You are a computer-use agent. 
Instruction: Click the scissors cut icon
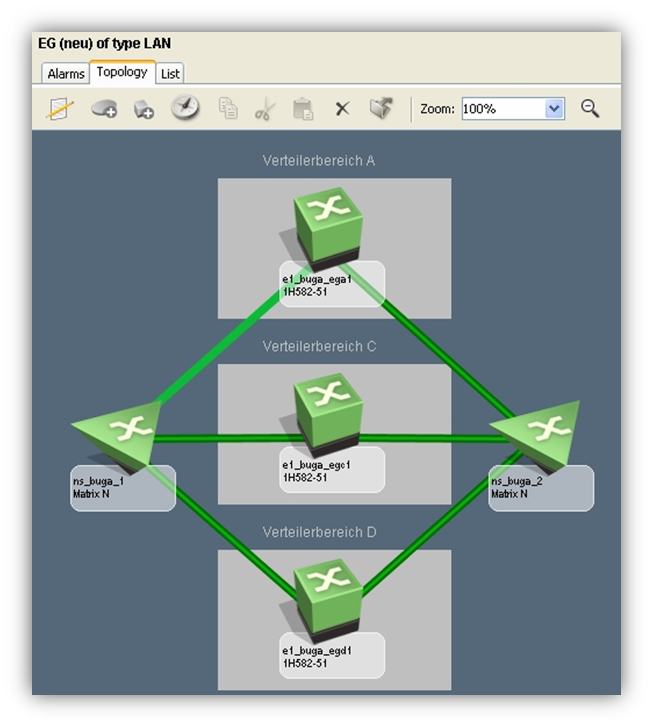point(265,109)
